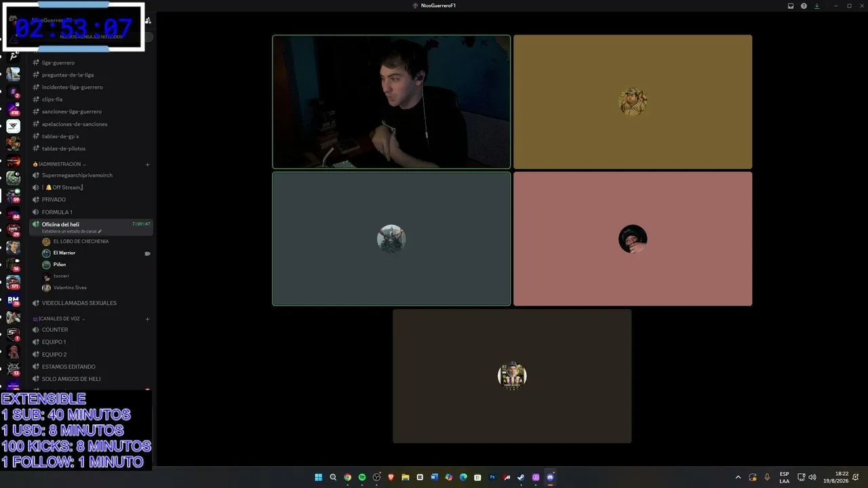Click the microphone tray icon
The image size is (868, 488).
767,477
